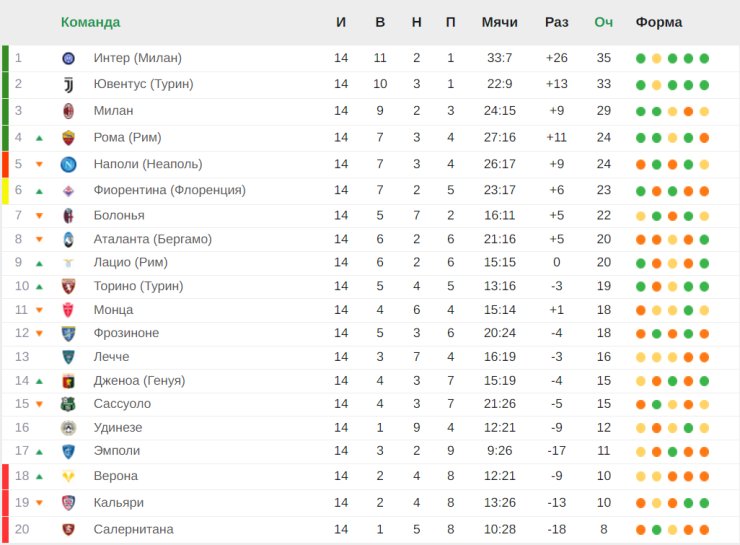Click the Torino bull crest
The height and width of the screenshot is (545, 740).
pyautogui.click(x=68, y=286)
